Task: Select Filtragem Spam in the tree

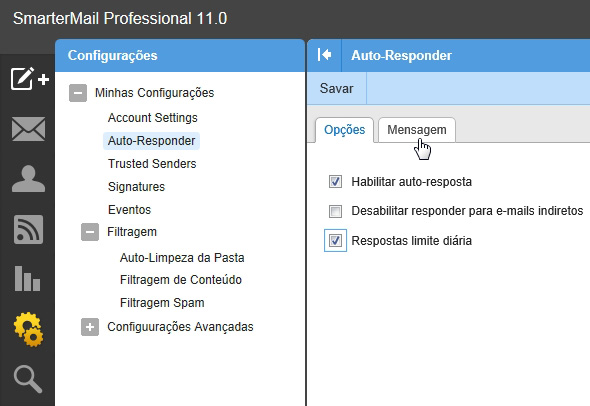Action: click(162, 303)
